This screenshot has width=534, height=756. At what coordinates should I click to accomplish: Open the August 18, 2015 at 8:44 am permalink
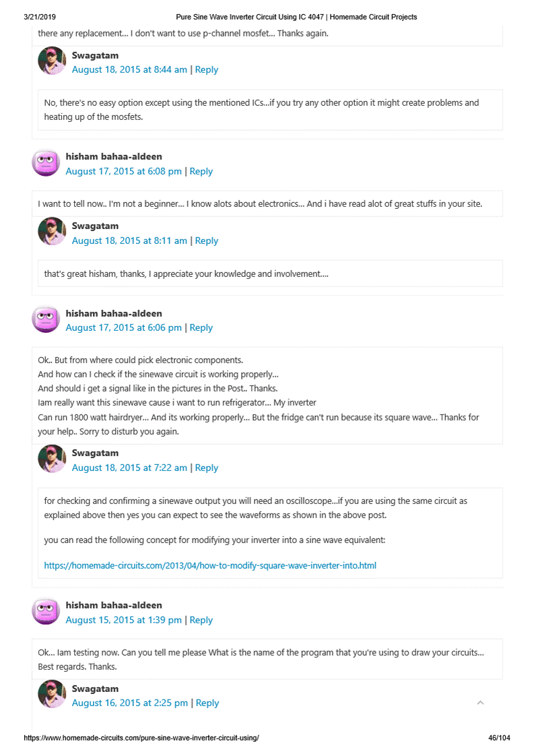[x=129, y=69]
